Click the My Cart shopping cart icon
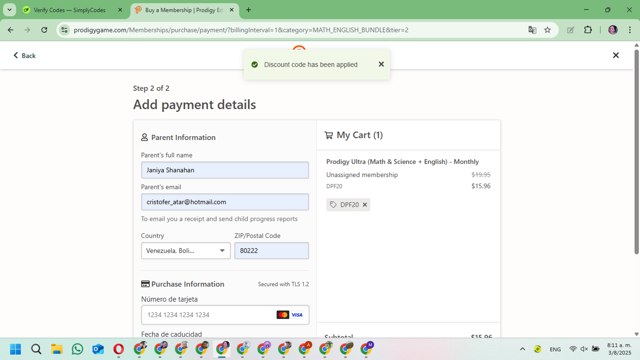The image size is (640, 360). (329, 135)
